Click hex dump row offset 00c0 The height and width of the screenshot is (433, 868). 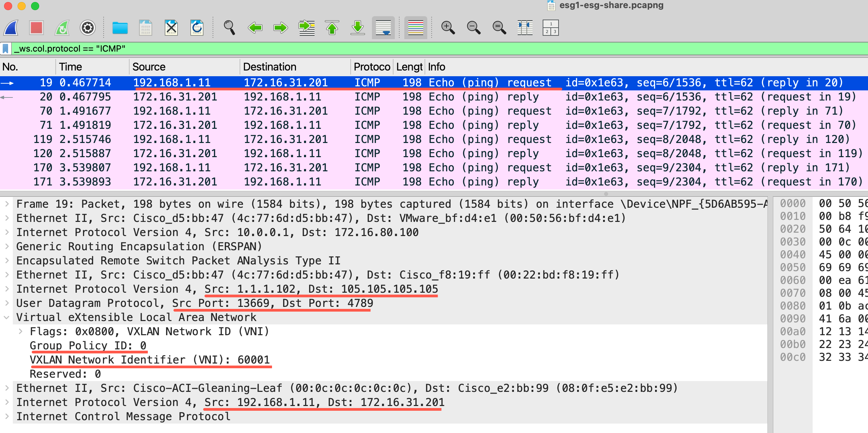tap(792, 357)
